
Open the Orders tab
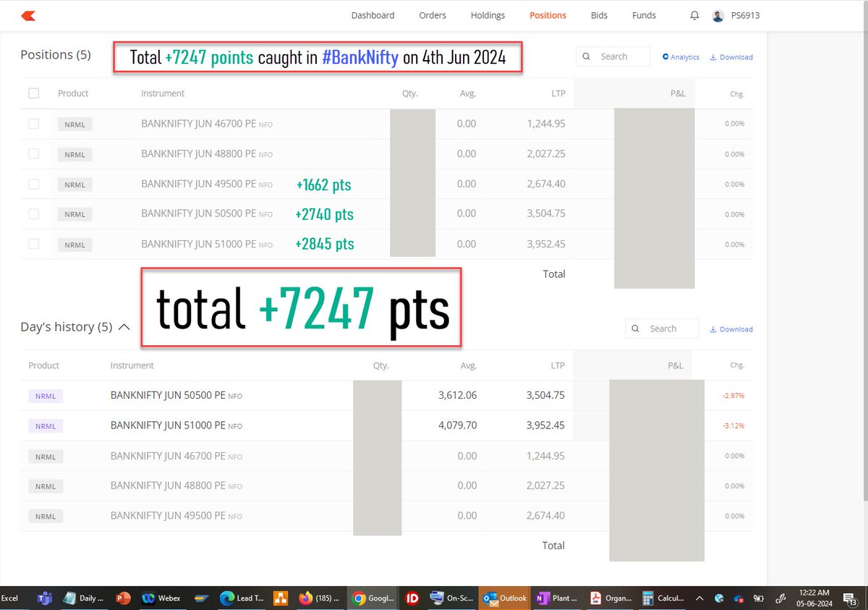pos(433,15)
